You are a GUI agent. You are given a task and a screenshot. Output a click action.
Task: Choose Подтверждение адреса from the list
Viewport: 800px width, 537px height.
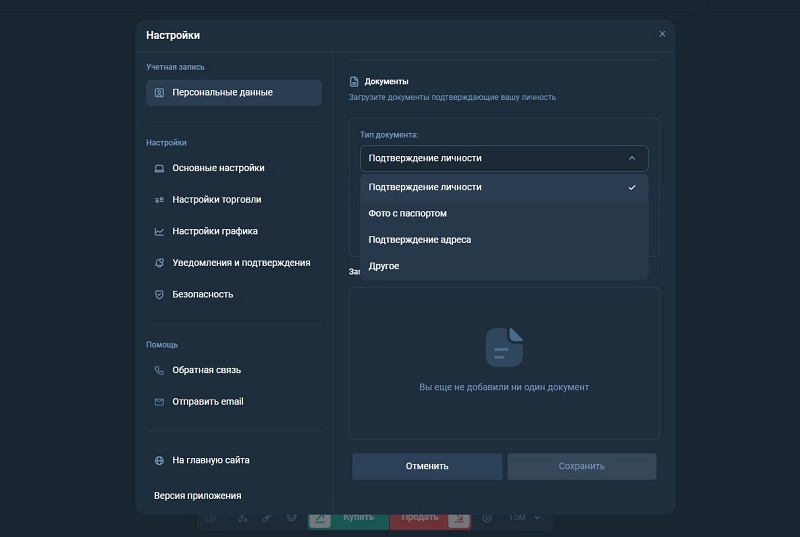[x=419, y=240]
